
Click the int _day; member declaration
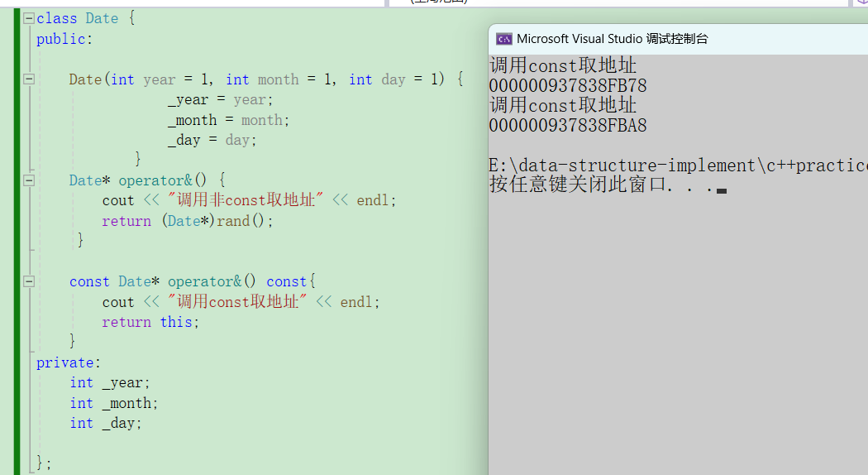[x=106, y=424]
